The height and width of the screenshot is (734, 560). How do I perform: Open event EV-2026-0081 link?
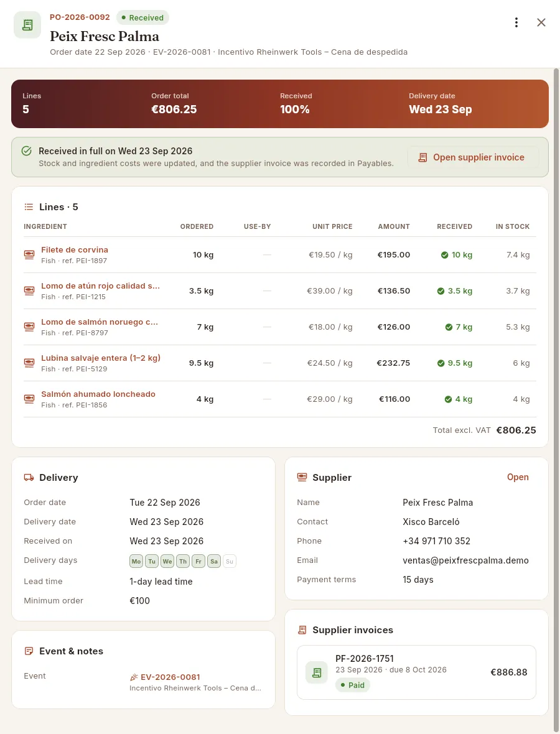(x=170, y=677)
